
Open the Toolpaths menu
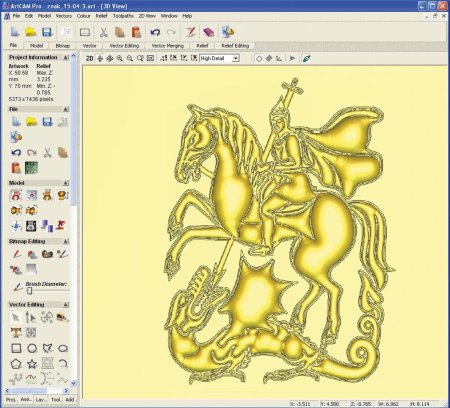click(123, 16)
